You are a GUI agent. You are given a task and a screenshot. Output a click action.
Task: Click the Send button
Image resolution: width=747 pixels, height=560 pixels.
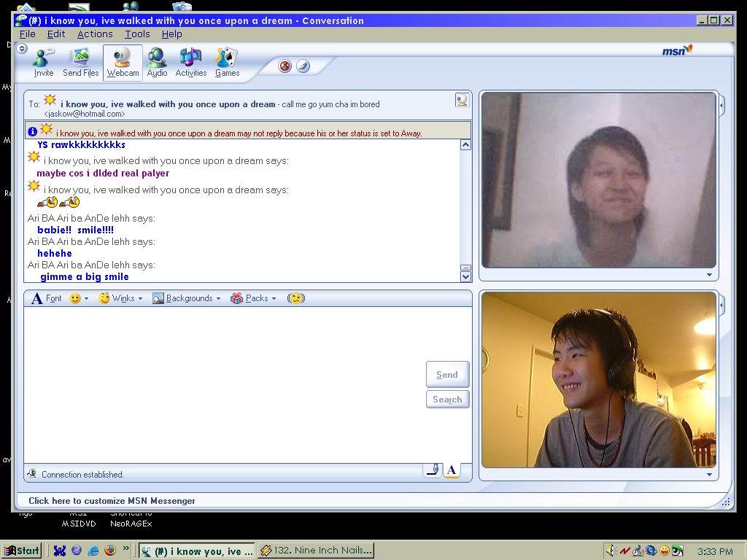click(447, 374)
